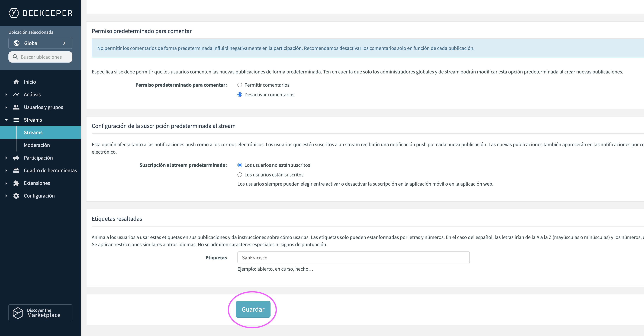Click the Beekeeper logo icon
This screenshot has width=644, height=336.
(x=14, y=13)
